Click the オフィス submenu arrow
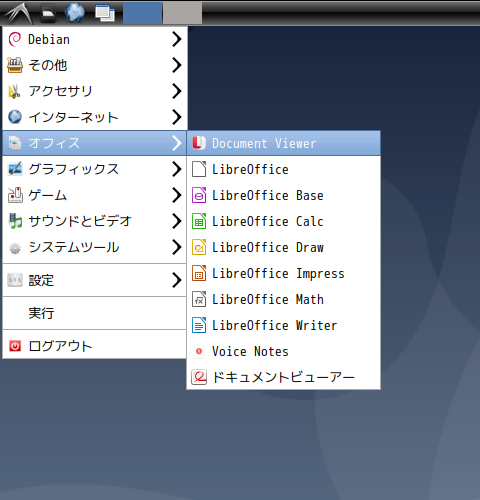 coord(177,143)
